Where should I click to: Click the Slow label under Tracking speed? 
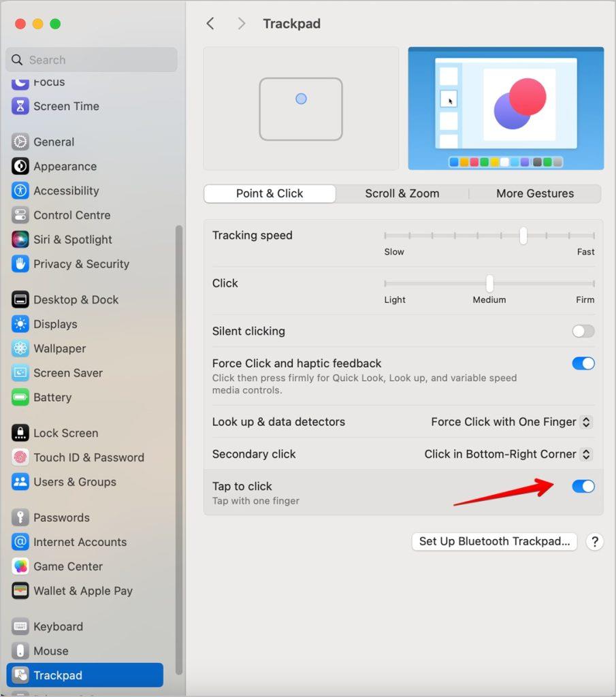tap(394, 252)
